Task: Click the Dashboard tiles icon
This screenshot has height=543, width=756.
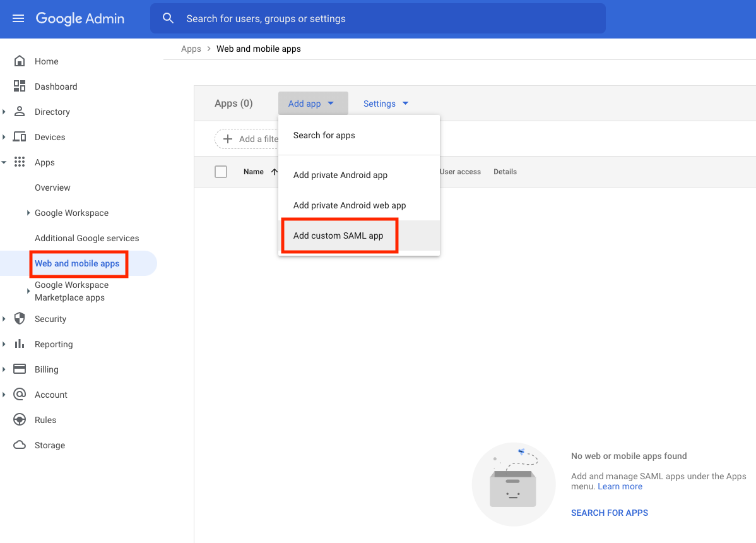Action: coord(20,86)
